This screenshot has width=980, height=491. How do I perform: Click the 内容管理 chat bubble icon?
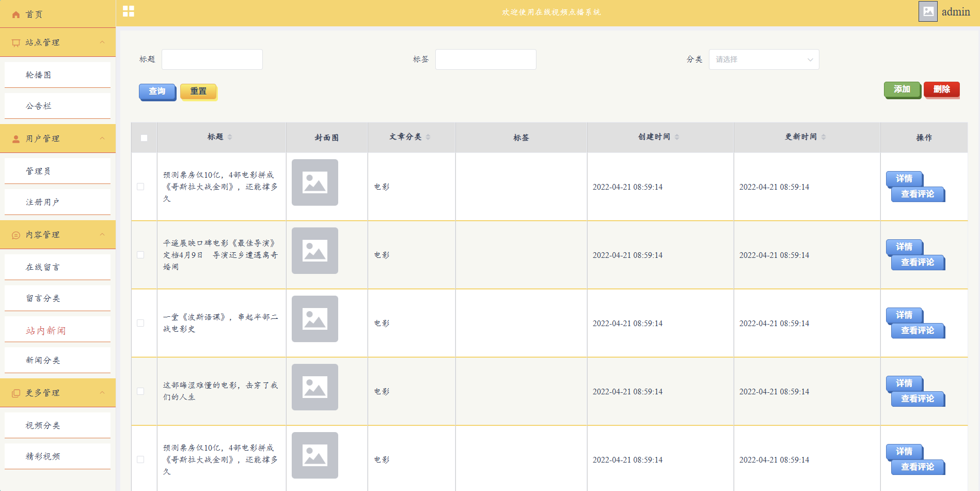point(16,235)
